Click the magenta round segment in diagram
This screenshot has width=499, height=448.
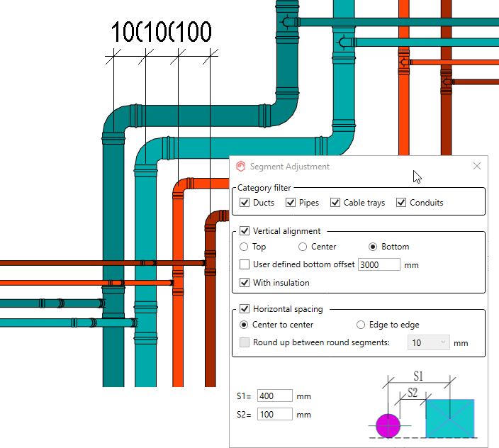[x=388, y=425]
